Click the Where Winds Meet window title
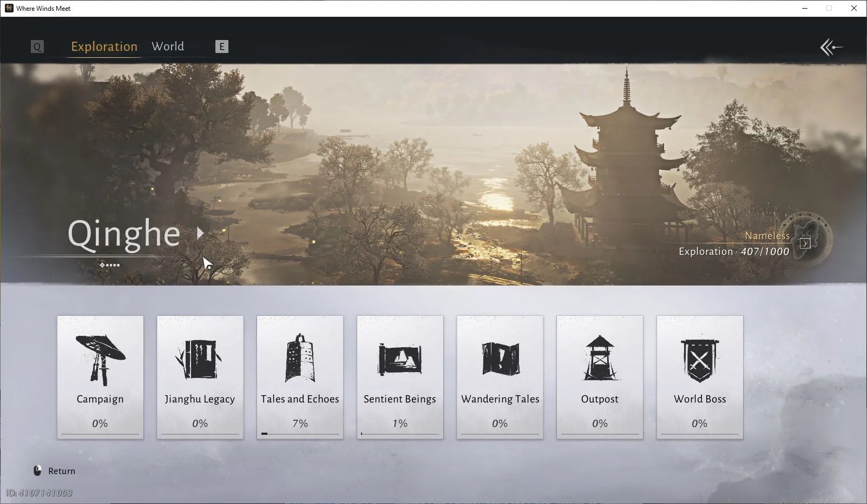Viewport: 867px width, 504px height. (43, 8)
